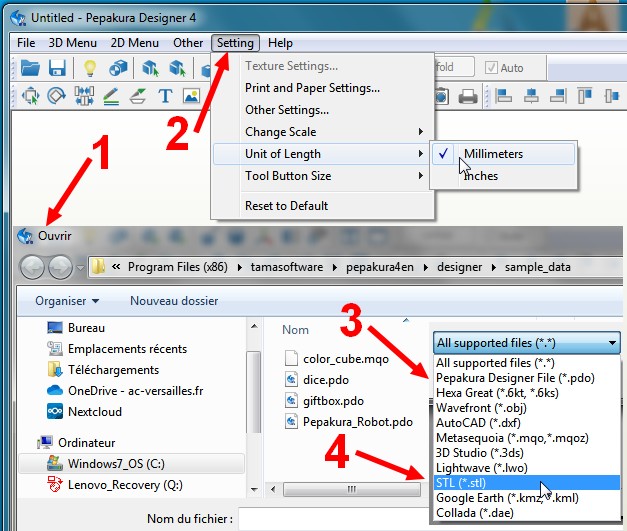627x531 pixels.
Task: Open Emplacements récents in the sidebar
Action: click(127, 349)
